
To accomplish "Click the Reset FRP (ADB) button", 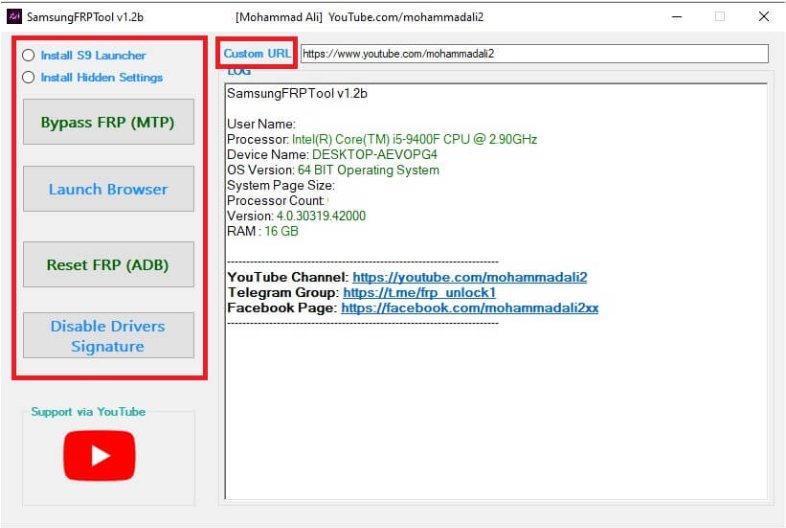I will click(x=108, y=264).
